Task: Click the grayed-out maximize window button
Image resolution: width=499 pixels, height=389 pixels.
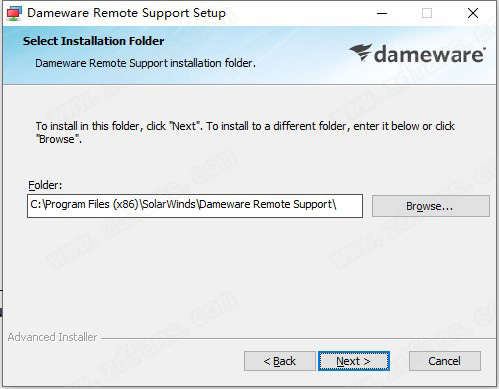Action: click(427, 13)
